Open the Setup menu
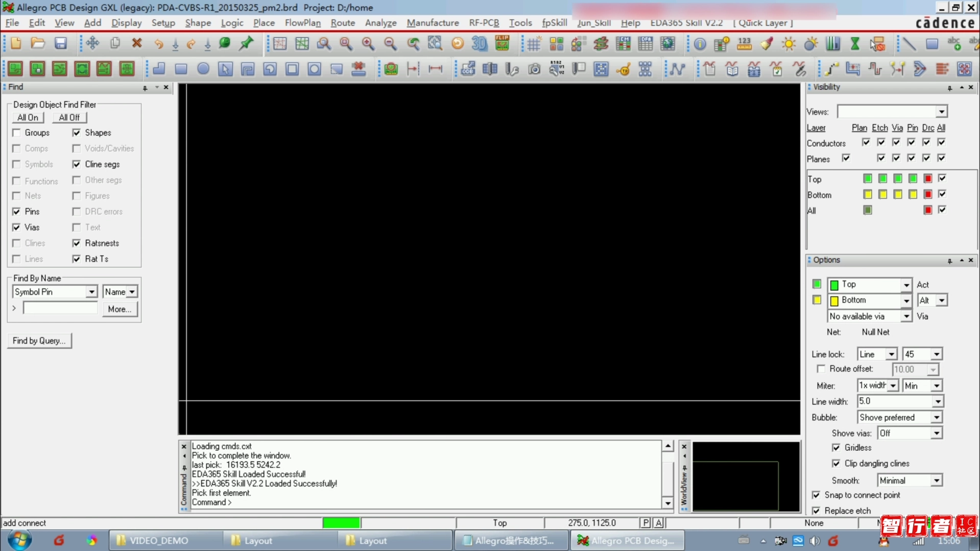This screenshot has height=551, width=980. point(163,23)
